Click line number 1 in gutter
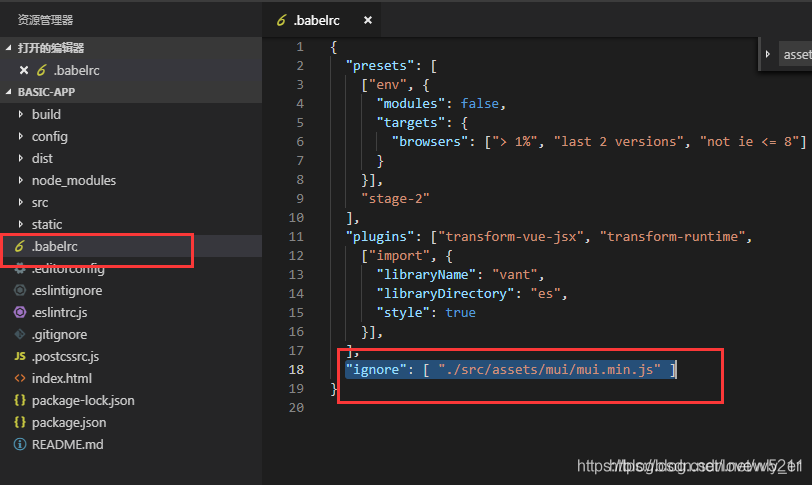Viewport: 812px width, 485px height. (x=300, y=47)
